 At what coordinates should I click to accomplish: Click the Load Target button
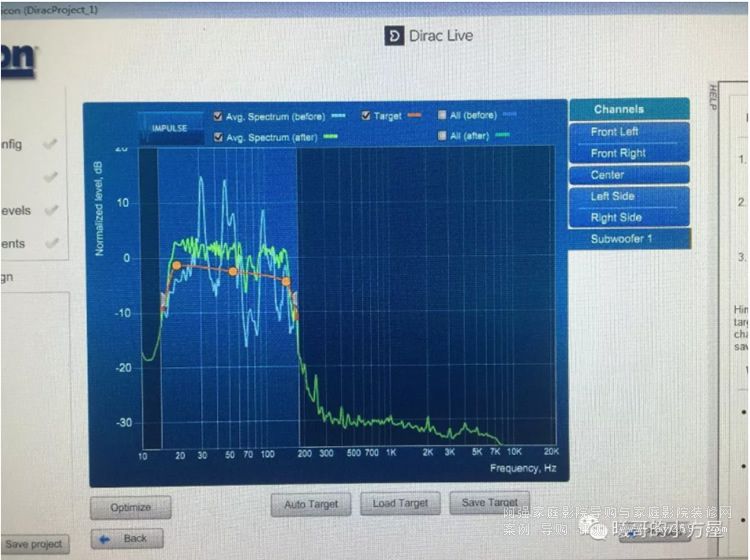pos(400,504)
